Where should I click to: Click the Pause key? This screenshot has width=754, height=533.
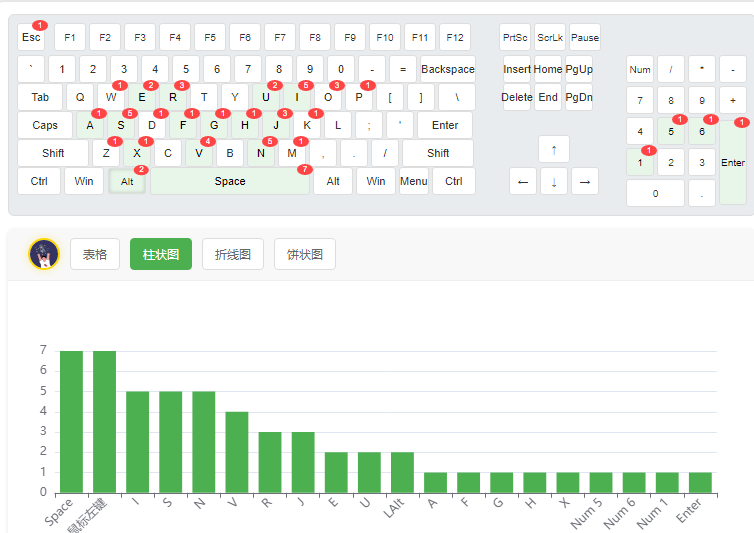click(585, 37)
